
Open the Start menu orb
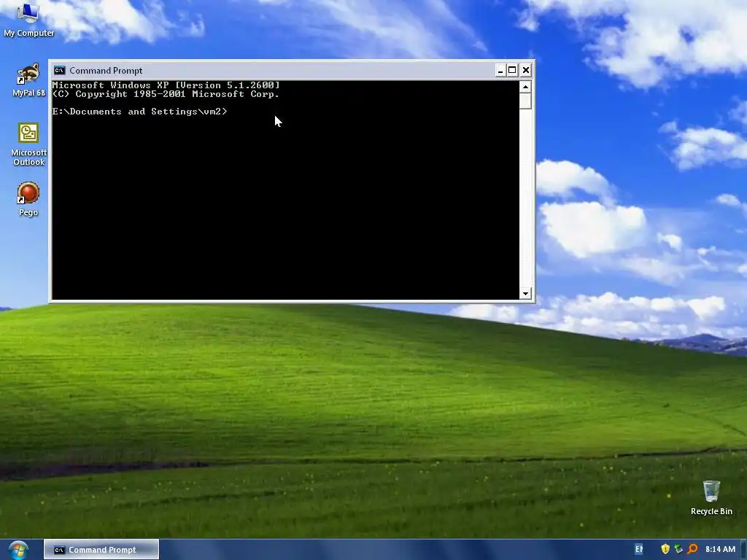tap(18, 550)
